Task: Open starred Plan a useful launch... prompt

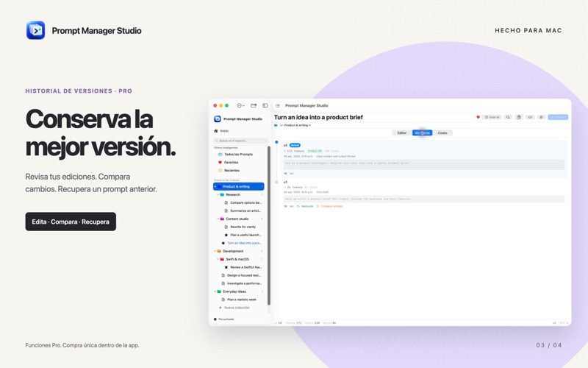Action: click(243, 235)
